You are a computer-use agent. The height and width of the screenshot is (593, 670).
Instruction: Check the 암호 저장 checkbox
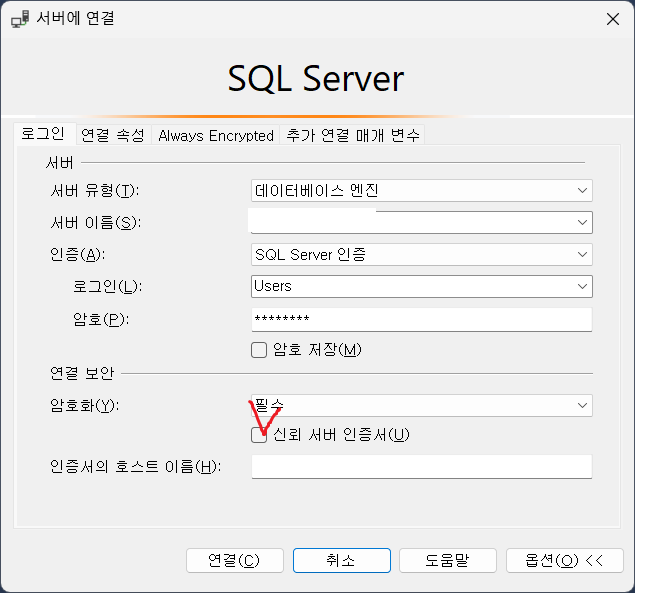259,350
